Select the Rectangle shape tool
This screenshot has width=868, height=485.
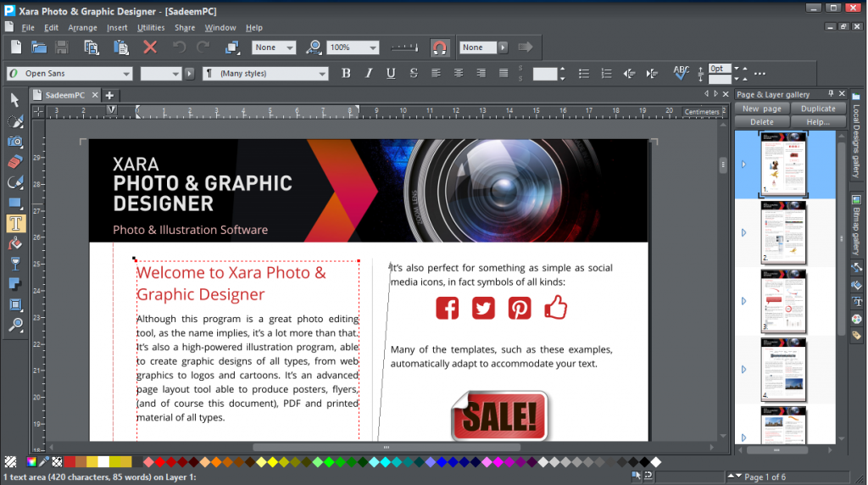click(15, 203)
